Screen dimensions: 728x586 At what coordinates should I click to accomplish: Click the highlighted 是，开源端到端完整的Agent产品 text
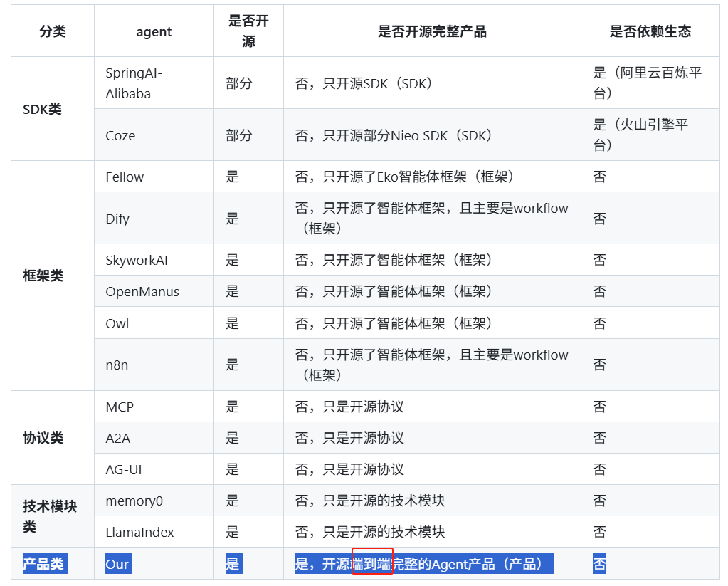tap(424, 564)
